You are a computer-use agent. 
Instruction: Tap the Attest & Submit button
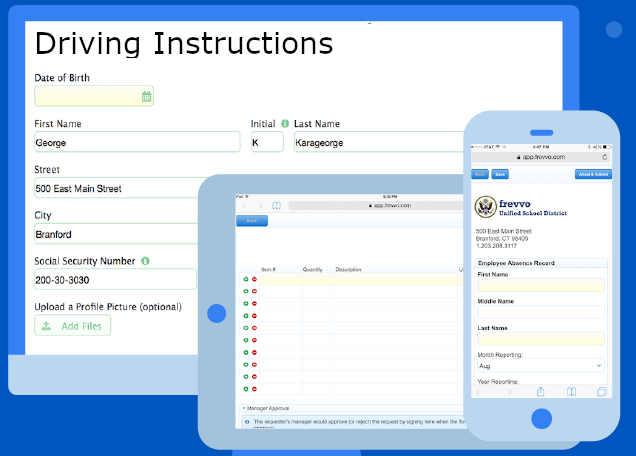tap(592, 174)
